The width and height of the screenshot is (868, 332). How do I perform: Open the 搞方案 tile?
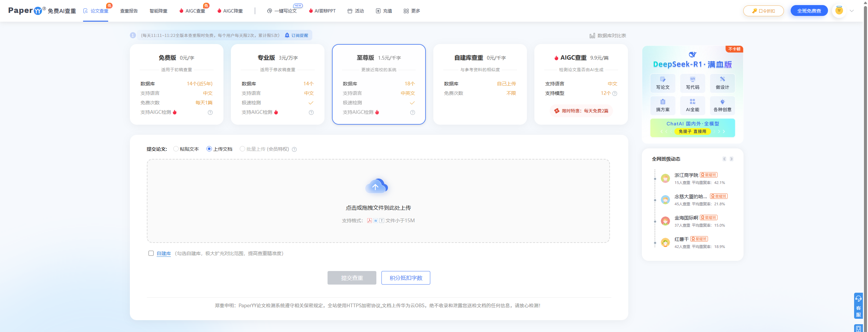coord(663,105)
